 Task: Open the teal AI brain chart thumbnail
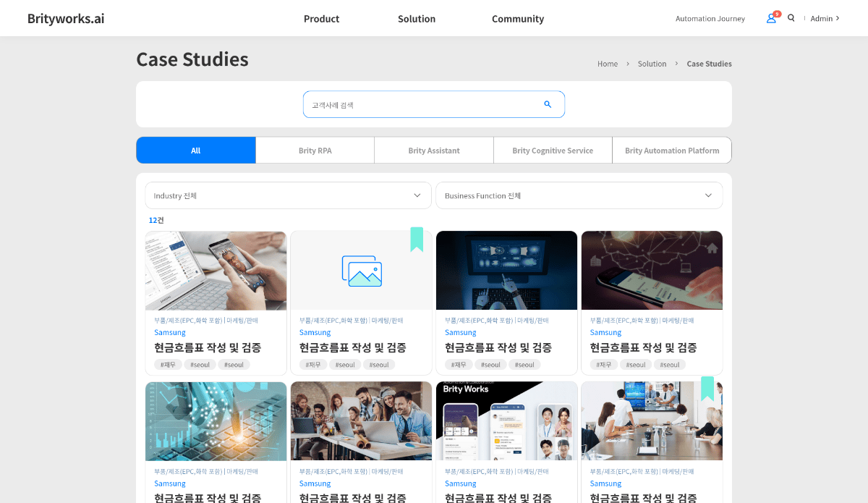click(216, 421)
